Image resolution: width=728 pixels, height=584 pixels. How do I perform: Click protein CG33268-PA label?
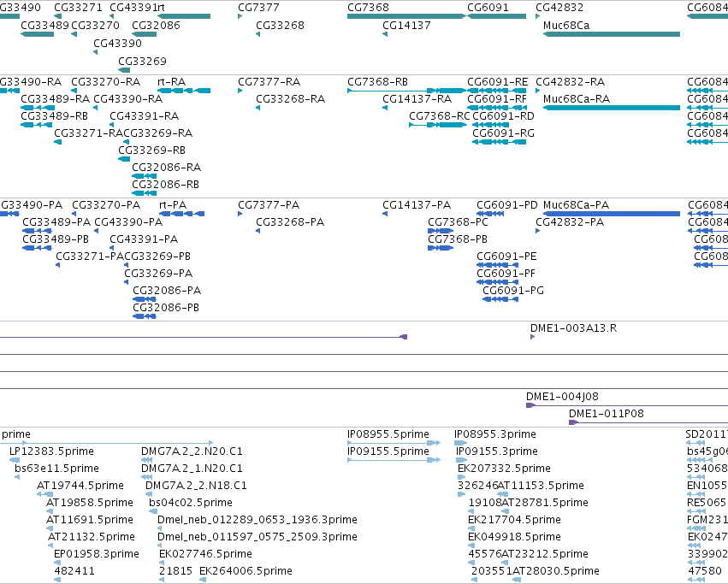click(290, 222)
